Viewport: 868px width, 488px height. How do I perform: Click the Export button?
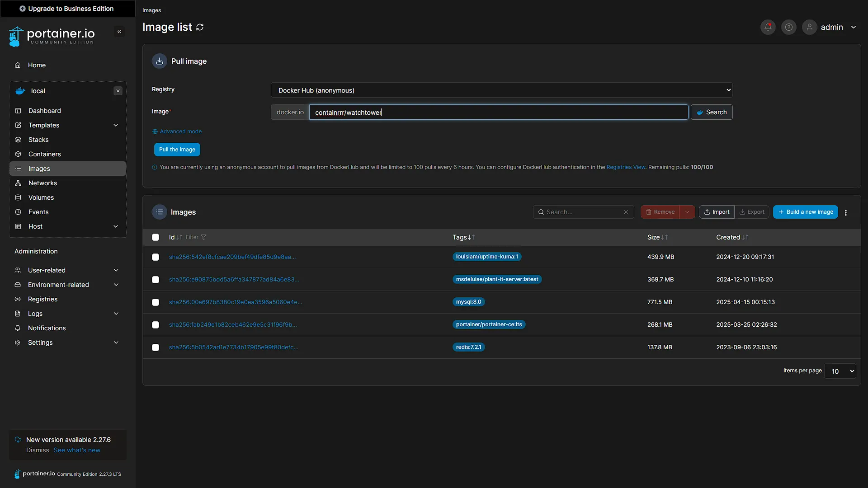coord(752,212)
